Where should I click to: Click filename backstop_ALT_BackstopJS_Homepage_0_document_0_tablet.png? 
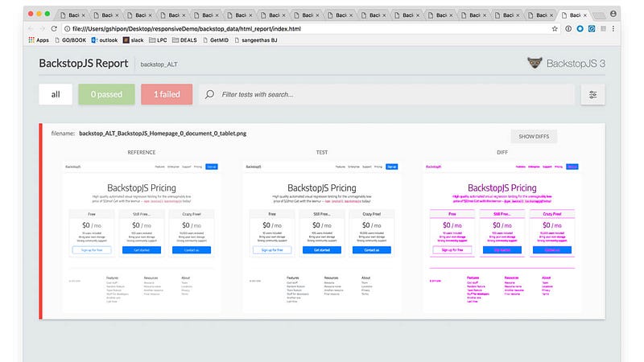point(163,134)
